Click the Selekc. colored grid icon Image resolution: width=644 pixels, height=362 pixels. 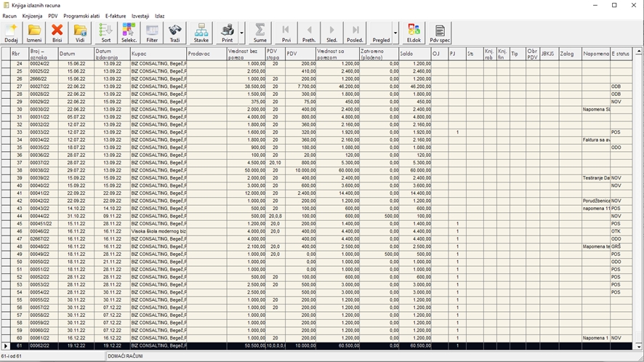pyautogui.click(x=129, y=33)
